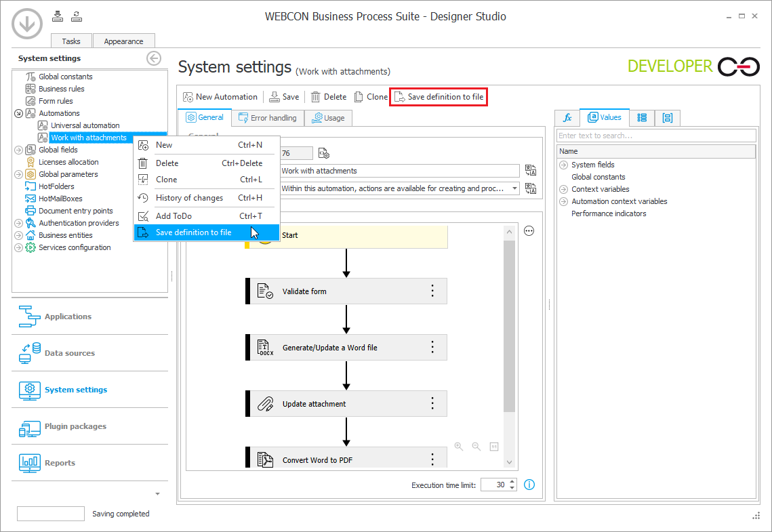Viewport: 772px width, 532px height.
Task: Click the execution time limit info icon
Action: tap(529, 485)
